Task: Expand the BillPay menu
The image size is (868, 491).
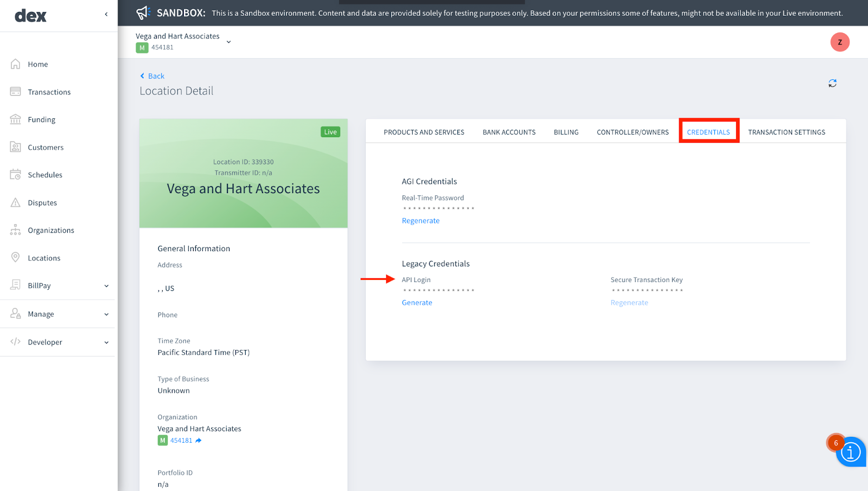Action: pos(106,285)
